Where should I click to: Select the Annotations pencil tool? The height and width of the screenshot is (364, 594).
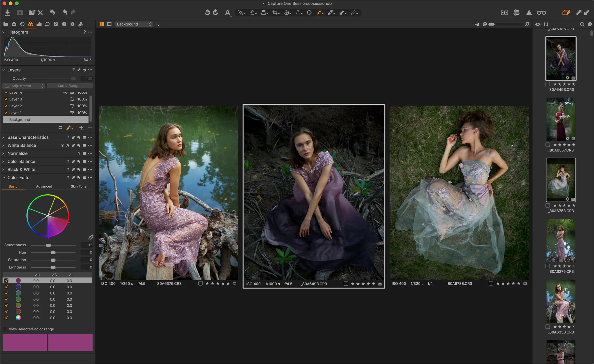coord(354,12)
